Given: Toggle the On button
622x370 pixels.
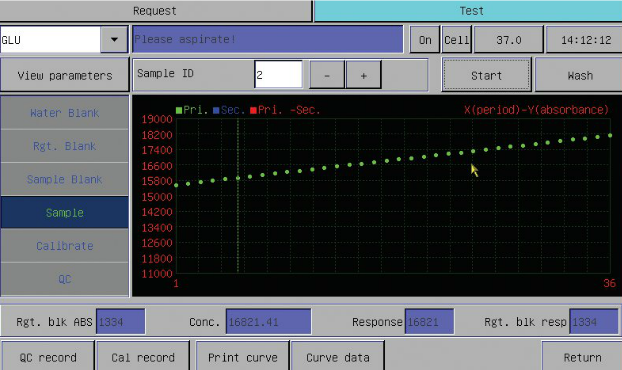Looking at the screenshot, I should pyautogui.click(x=425, y=40).
